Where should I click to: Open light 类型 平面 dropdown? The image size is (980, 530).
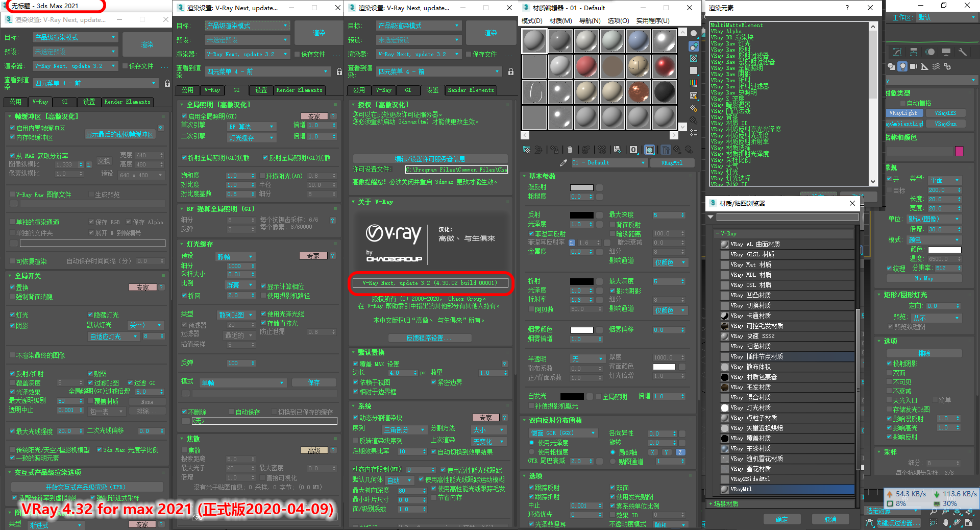tap(945, 180)
